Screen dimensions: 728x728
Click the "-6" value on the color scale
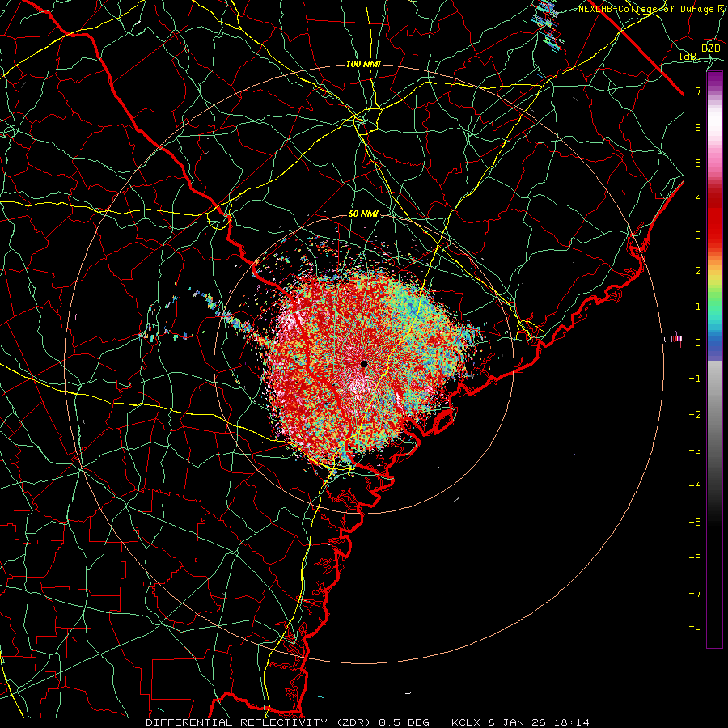pos(695,558)
